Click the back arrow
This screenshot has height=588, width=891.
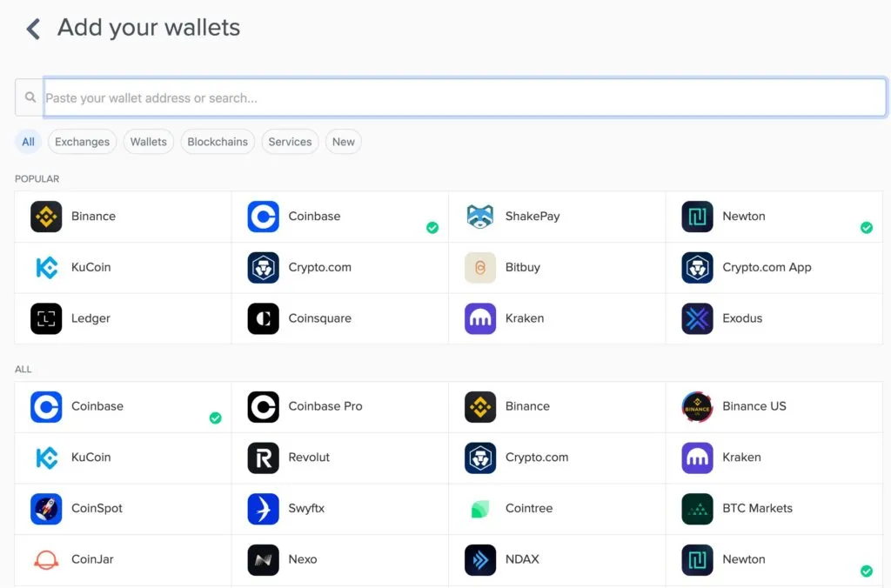(32, 28)
